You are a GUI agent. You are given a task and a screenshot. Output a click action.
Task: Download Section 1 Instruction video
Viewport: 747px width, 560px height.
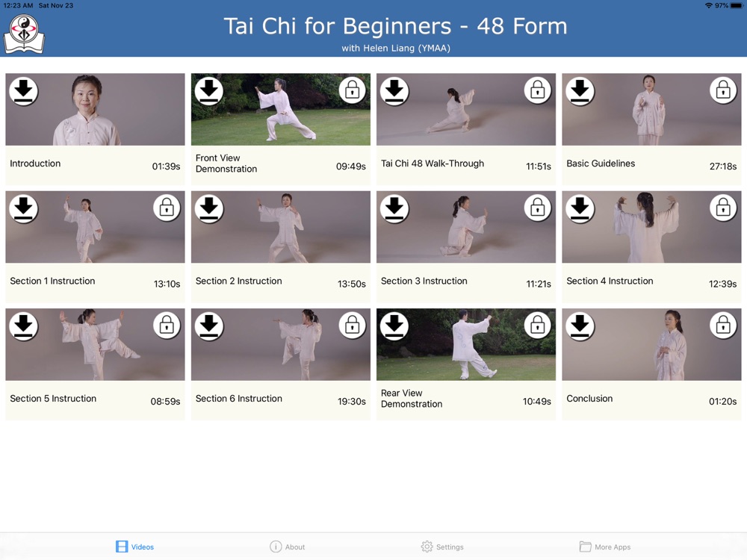(x=23, y=208)
